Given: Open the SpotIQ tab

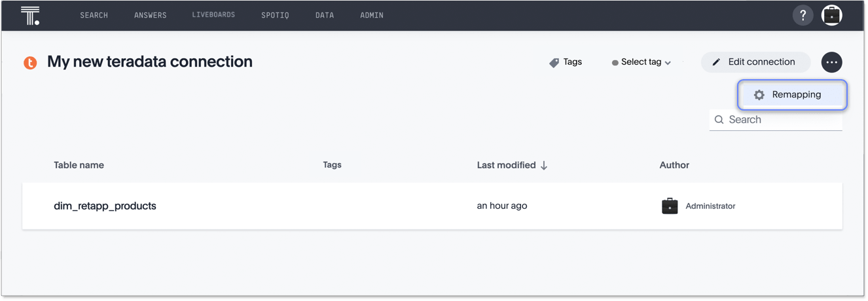Looking at the screenshot, I should pos(275,15).
